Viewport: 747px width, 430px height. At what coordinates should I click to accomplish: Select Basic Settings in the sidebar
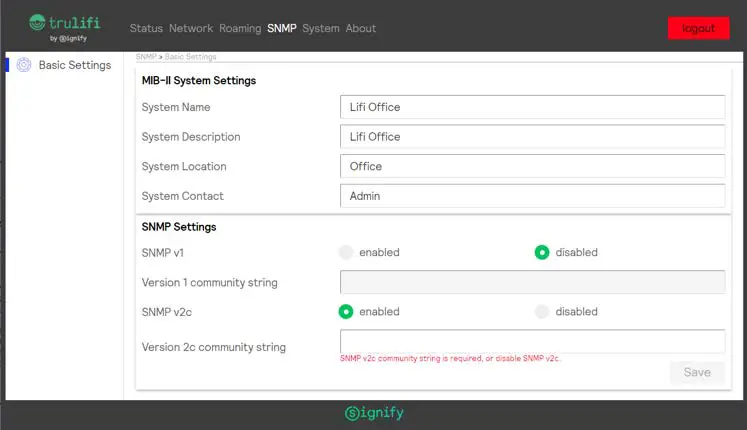tap(75, 65)
